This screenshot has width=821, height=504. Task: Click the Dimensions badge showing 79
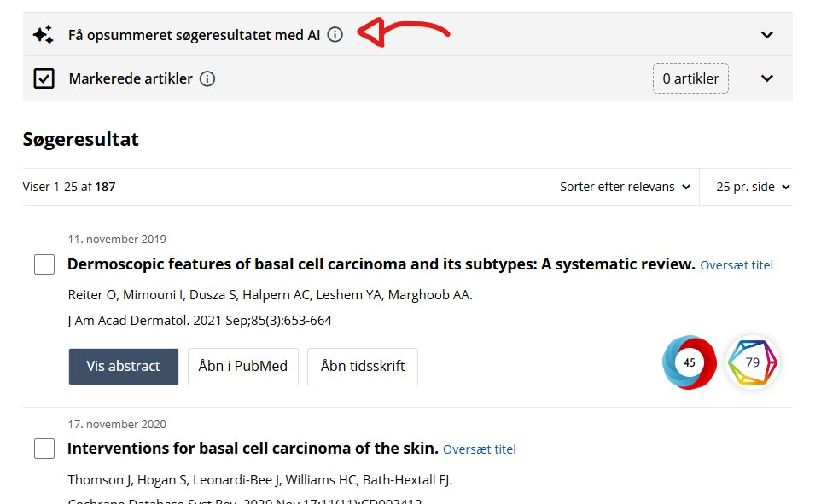753,362
